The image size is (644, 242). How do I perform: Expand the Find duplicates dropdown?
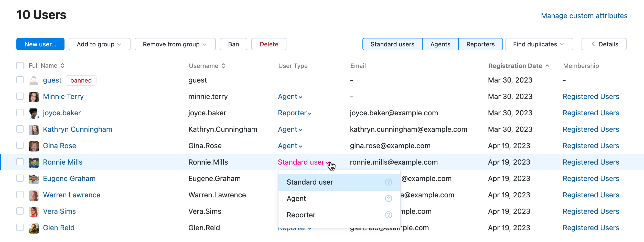[x=539, y=44]
